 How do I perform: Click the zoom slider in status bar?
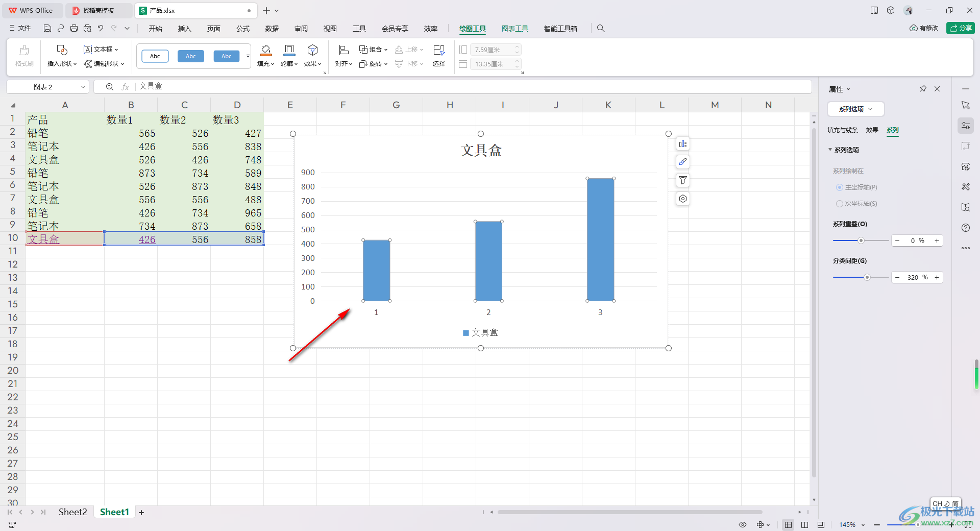point(917,525)
